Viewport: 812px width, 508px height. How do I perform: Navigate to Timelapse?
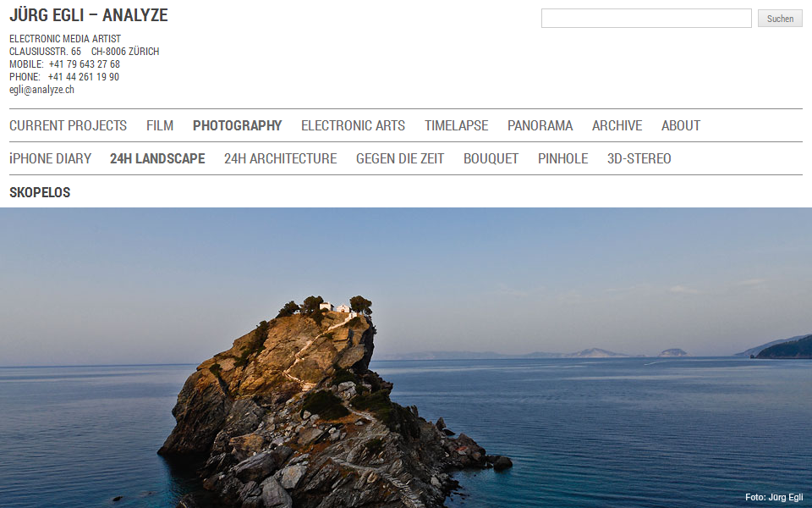[456, 125]
